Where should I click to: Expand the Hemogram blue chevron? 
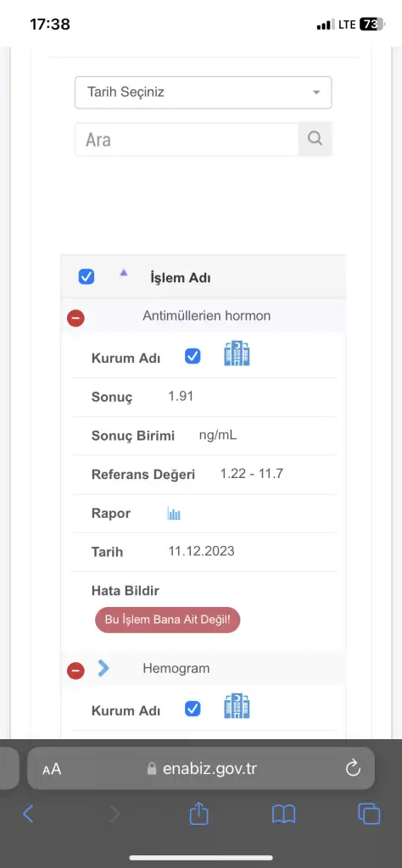coord(103,668)
